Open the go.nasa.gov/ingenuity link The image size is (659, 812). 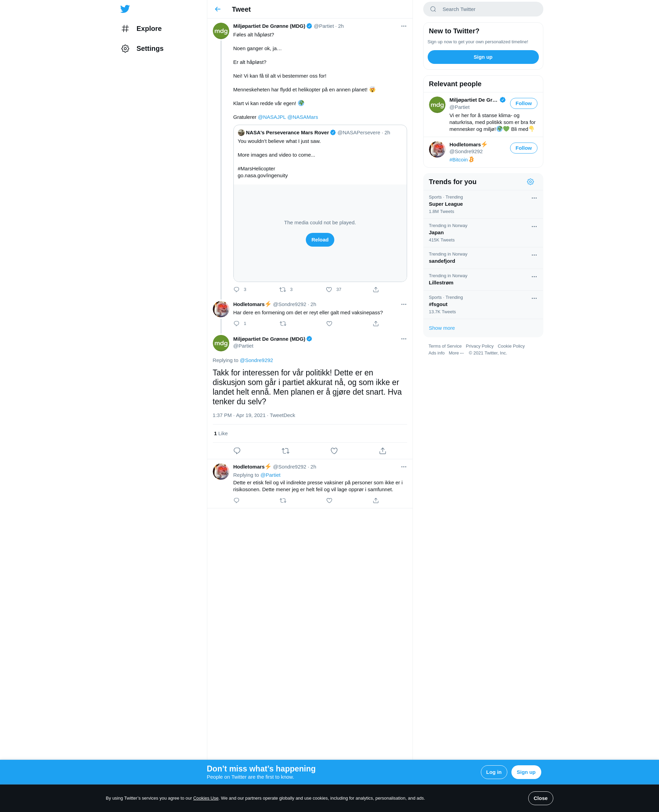(263, 176)
